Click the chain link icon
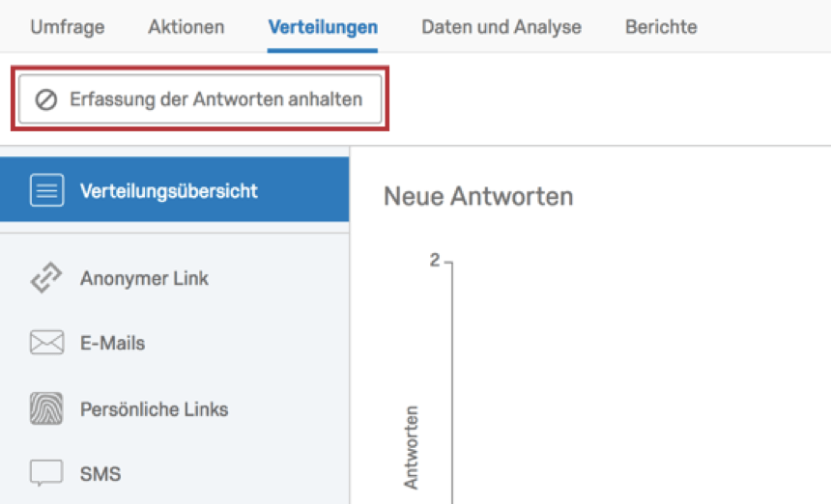Viewport: 831px width, 504px height. (x=46, y=277)
